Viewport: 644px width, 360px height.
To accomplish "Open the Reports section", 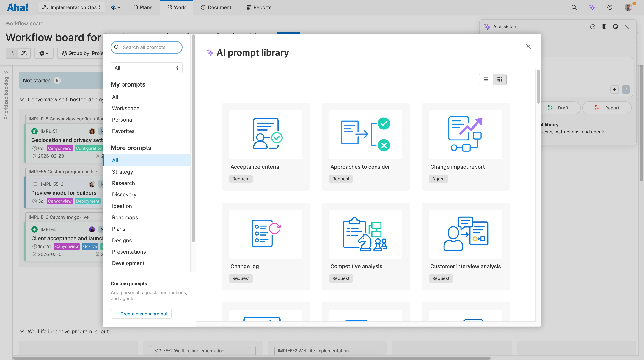I will [x=259, y=7].
